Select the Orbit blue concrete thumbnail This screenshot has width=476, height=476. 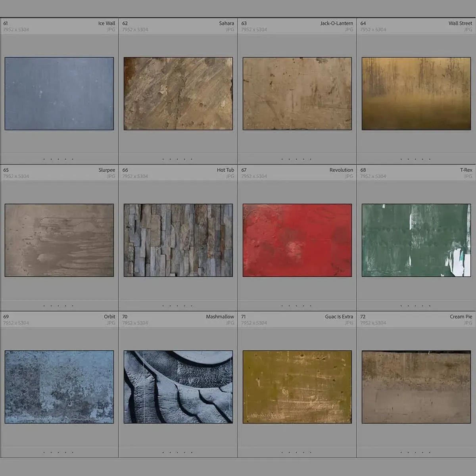[x=59, y=387]
